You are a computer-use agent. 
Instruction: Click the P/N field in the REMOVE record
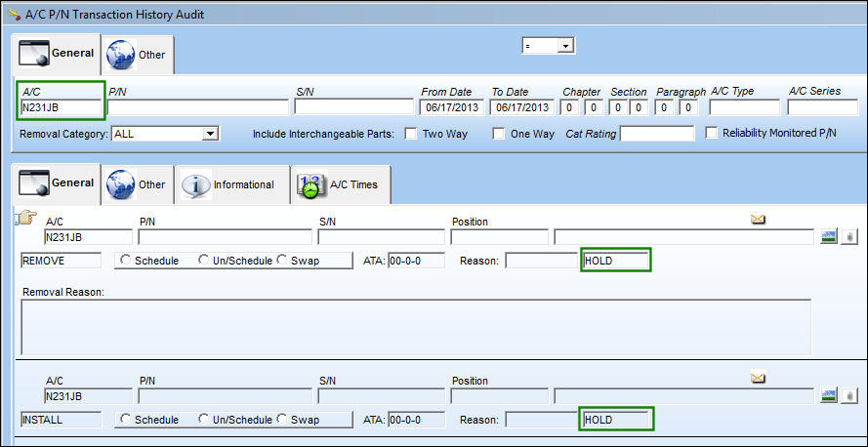[x=226, y=237]
